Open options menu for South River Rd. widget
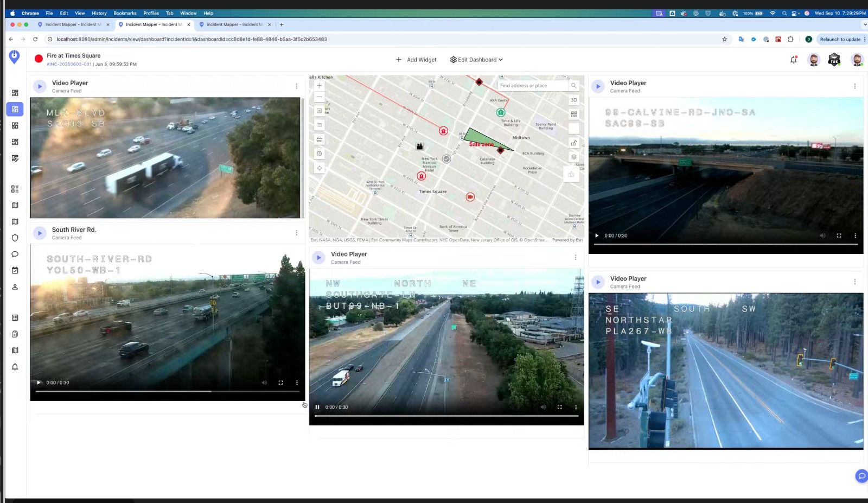The image size is (868, 503). coord(296,233)
